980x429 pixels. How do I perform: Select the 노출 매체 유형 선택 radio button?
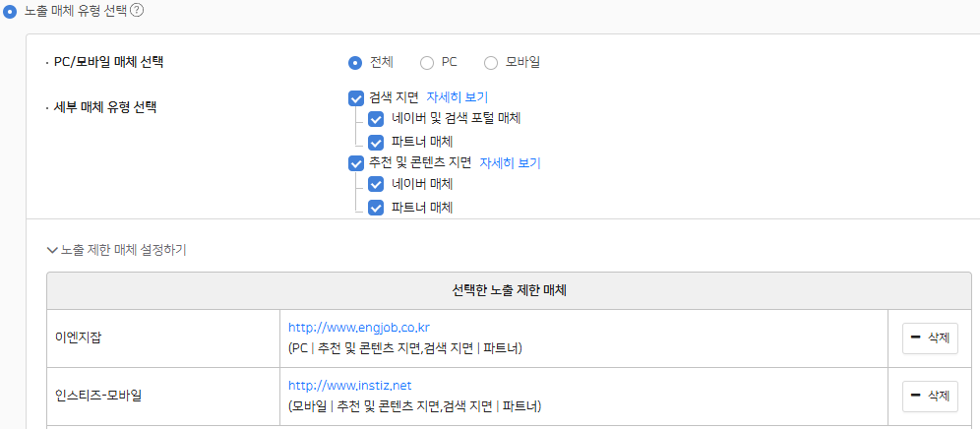(10, 10)
